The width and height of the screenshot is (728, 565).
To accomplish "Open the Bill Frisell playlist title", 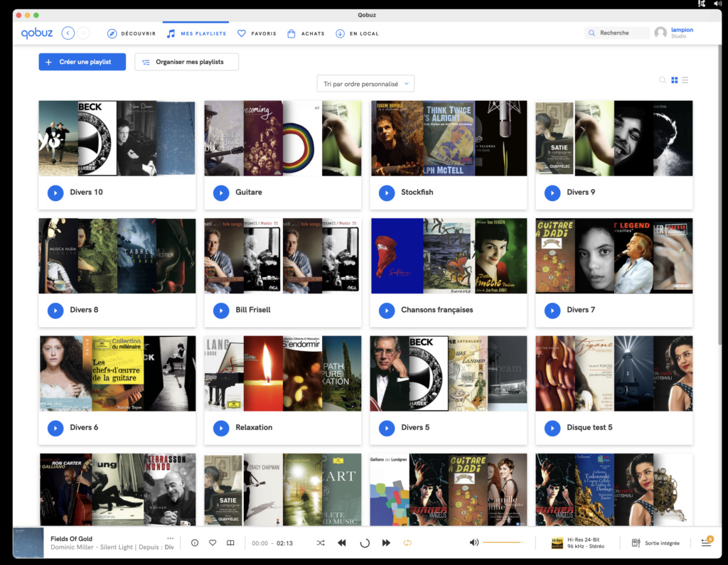I will 253,310.
